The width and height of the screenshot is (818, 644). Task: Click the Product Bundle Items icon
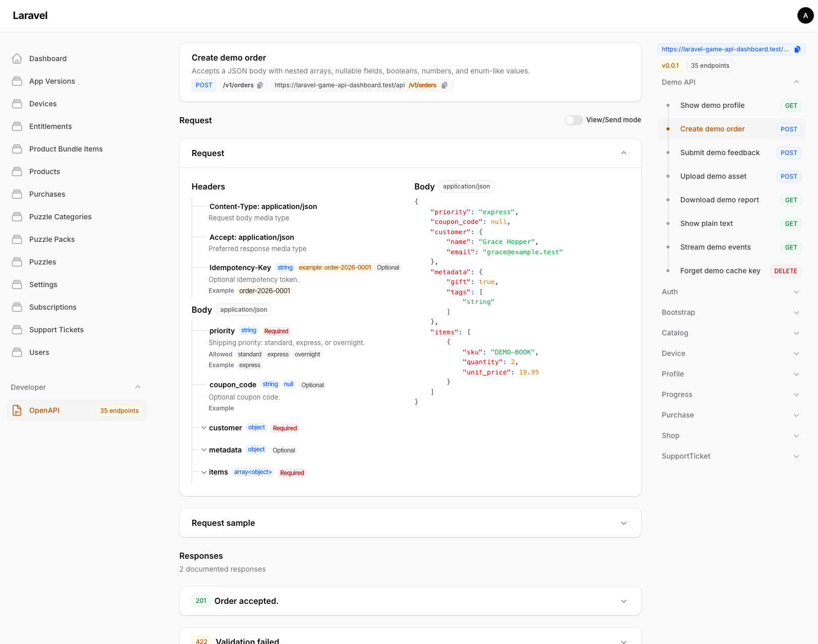(x=17, y=149)
